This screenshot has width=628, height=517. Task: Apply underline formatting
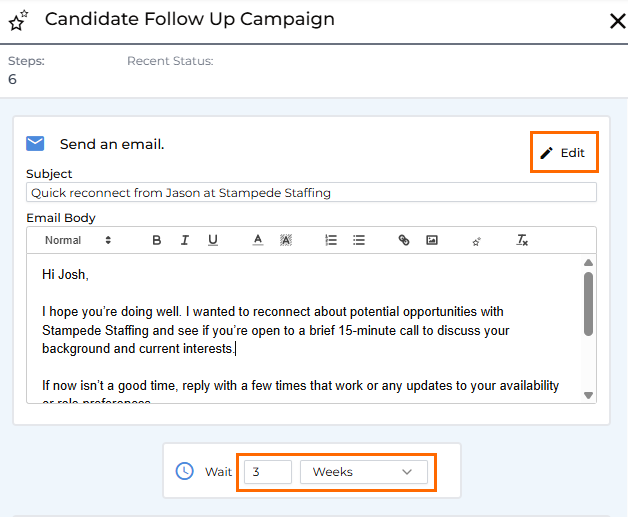[x=213, y=240]
